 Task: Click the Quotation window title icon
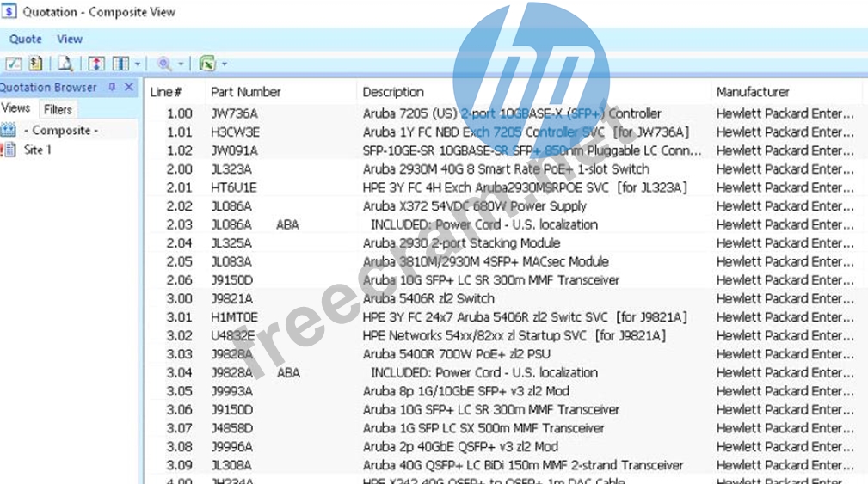tap(9, 11)
